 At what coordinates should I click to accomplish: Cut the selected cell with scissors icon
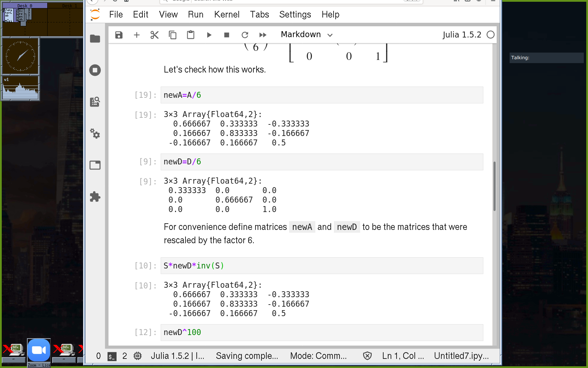155,35
